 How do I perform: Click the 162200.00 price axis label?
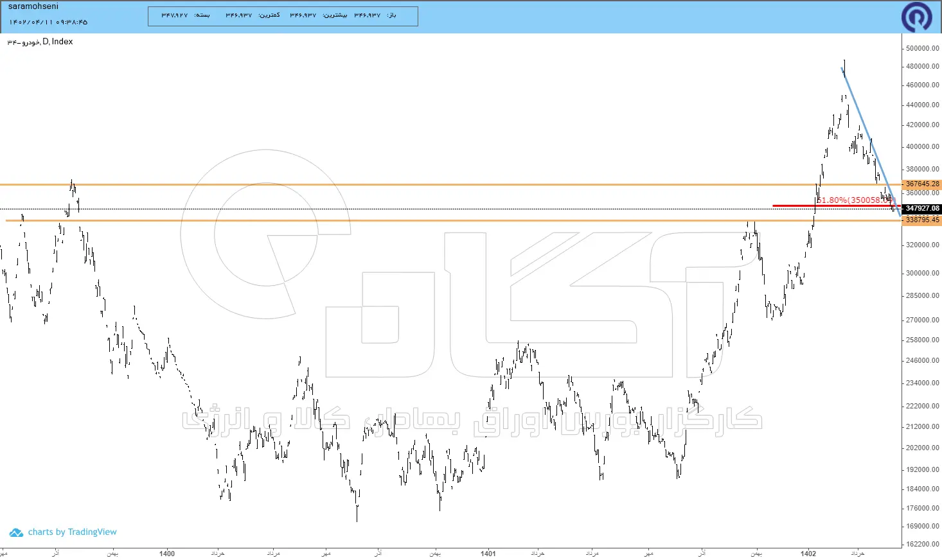click(923, 544)
